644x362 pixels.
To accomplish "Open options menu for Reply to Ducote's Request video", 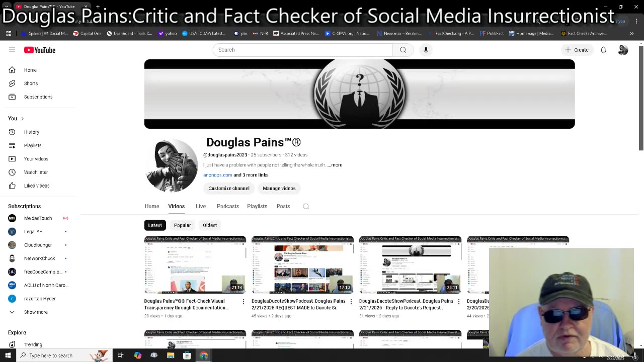I will click(x=458, y=302).
